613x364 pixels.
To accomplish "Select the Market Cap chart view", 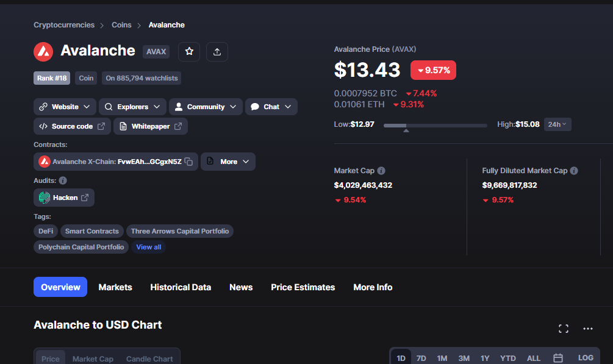I will (x=93, y=359).
